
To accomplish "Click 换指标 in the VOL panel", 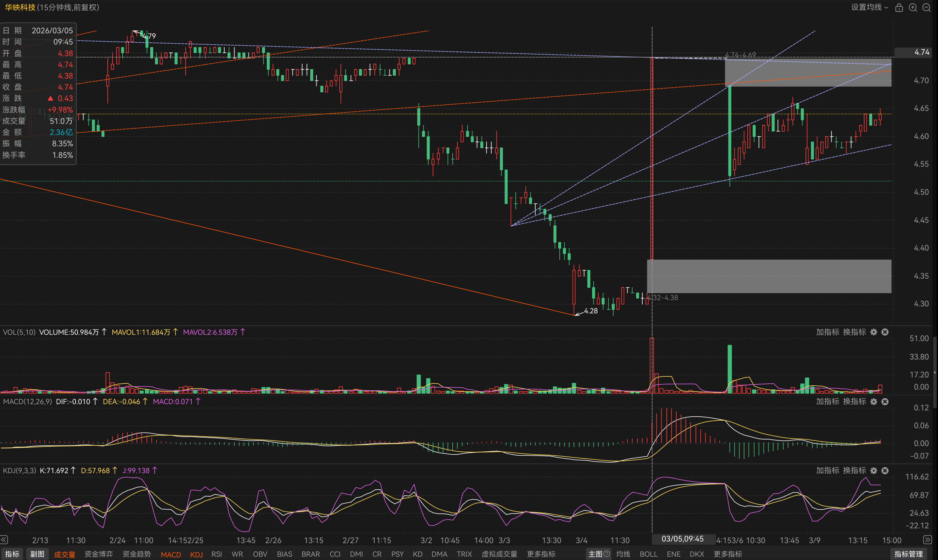I will click(x=854, y=332).
